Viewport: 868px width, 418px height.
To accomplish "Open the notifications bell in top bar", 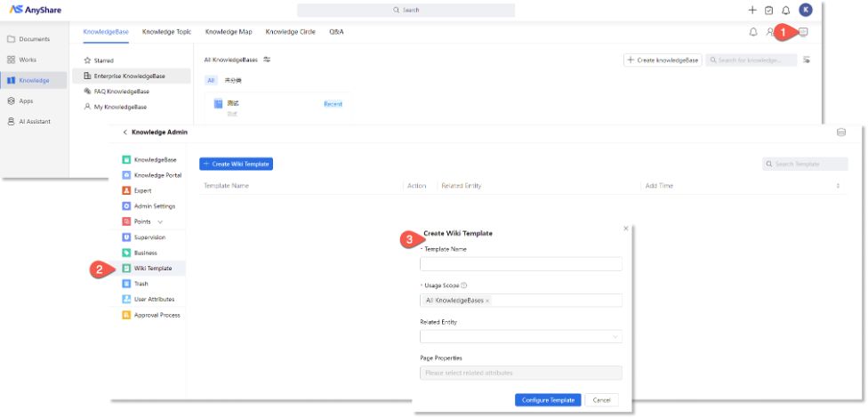I will [x=786, y=10].
